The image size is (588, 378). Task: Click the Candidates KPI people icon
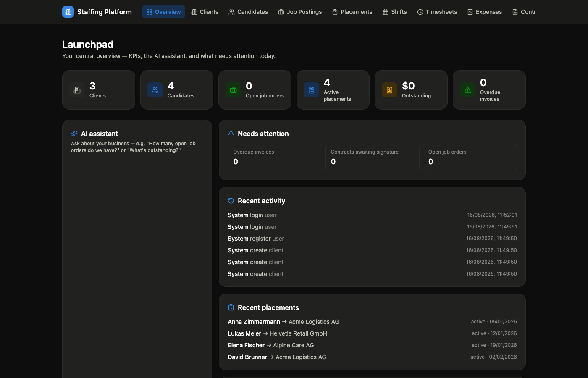tap(155, 90)
